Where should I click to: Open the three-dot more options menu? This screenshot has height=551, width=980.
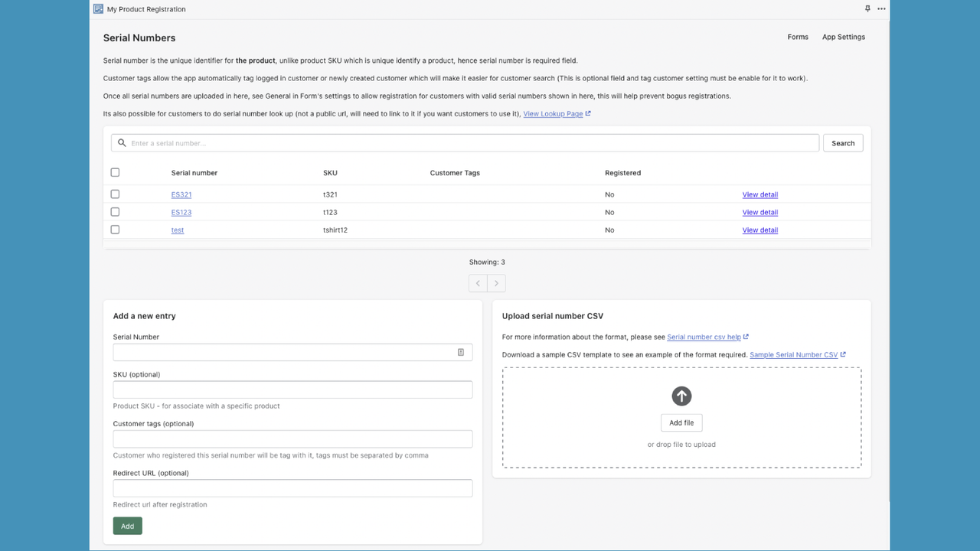881,9
